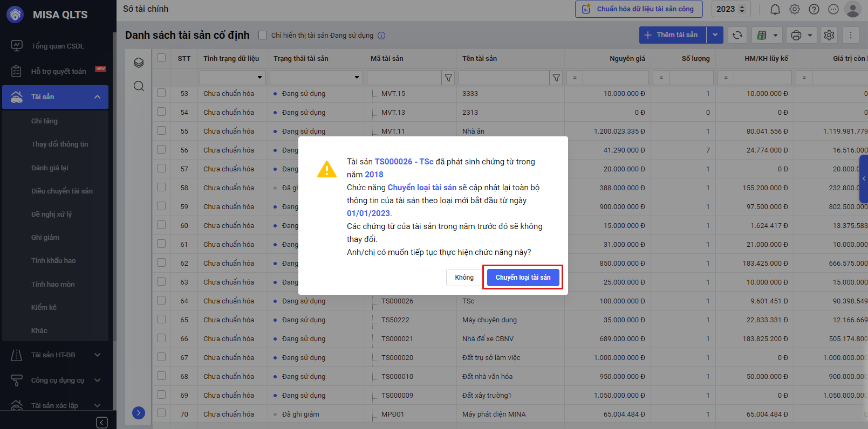Open the three-dot more options menu

point(851,35)
